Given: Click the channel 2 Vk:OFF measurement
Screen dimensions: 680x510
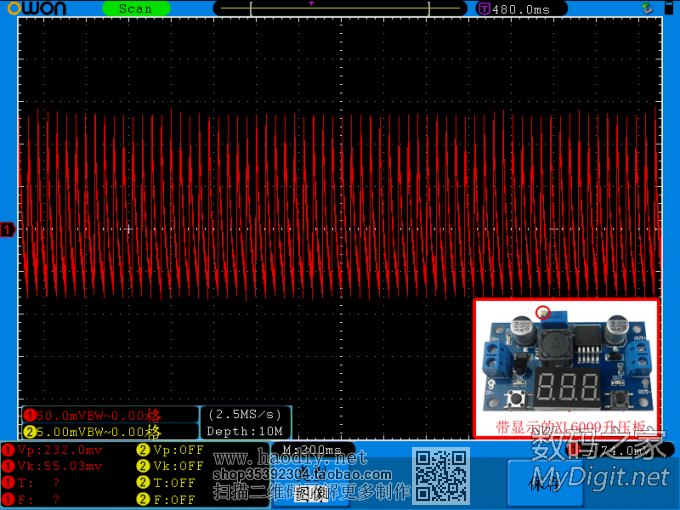Looking at the screenshot, I should [171, 466].
